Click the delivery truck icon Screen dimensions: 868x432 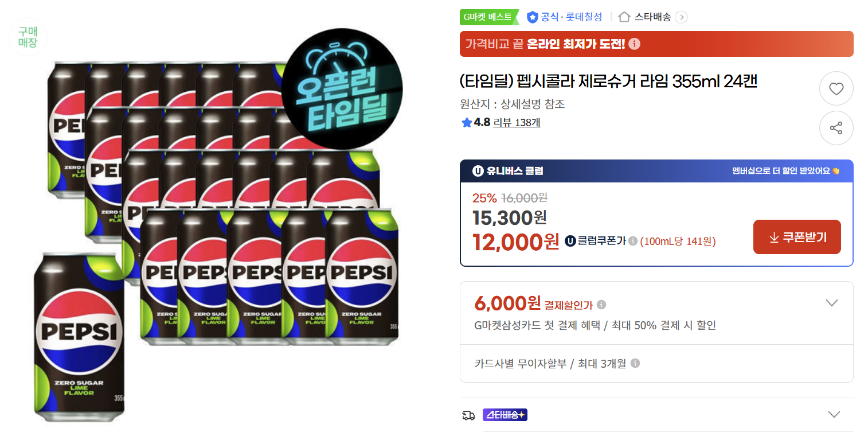(x=468, y=414)
